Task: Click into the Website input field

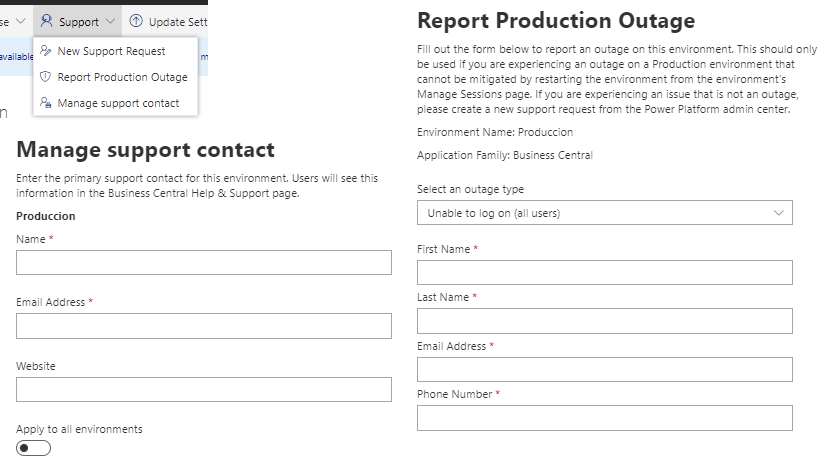Action: (203, 390)
